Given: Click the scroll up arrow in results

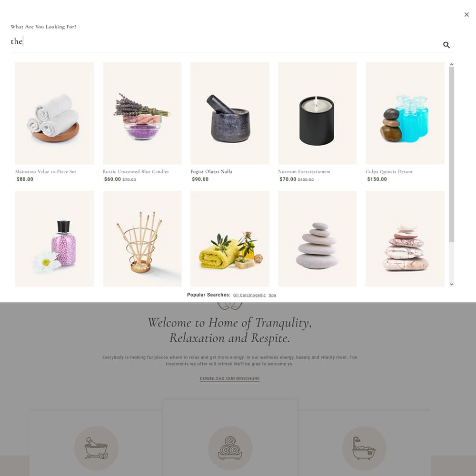Looking at the screenshot, I should [x=451, y=64].
